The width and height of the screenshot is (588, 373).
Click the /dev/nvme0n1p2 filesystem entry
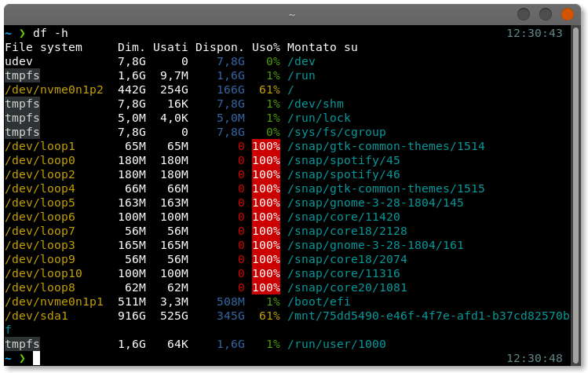(54, 90)
